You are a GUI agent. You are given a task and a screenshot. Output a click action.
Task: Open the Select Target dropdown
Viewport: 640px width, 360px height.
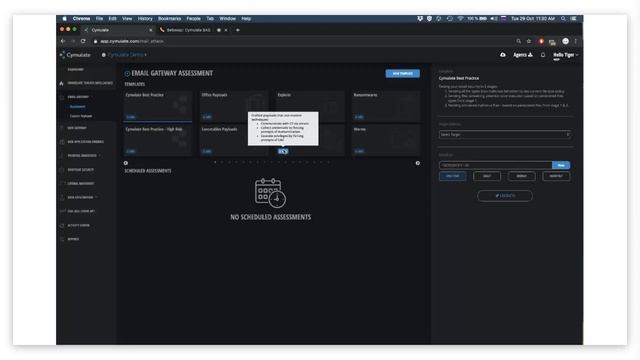(504, 134)
